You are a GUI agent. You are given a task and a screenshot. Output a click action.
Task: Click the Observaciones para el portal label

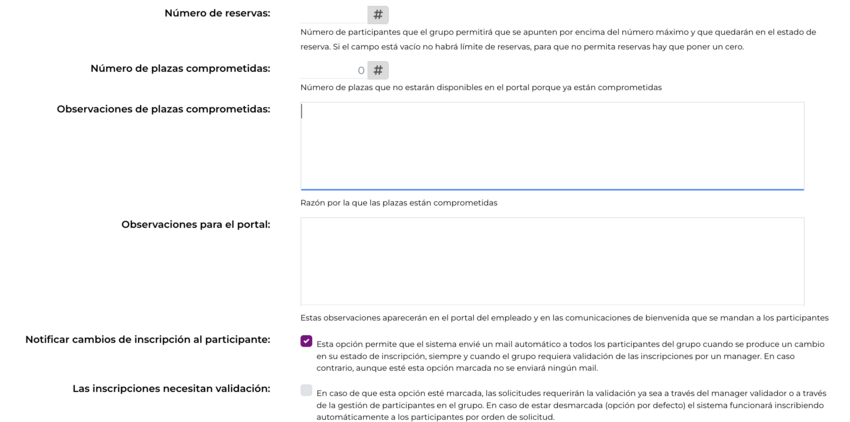pos(196,225)
